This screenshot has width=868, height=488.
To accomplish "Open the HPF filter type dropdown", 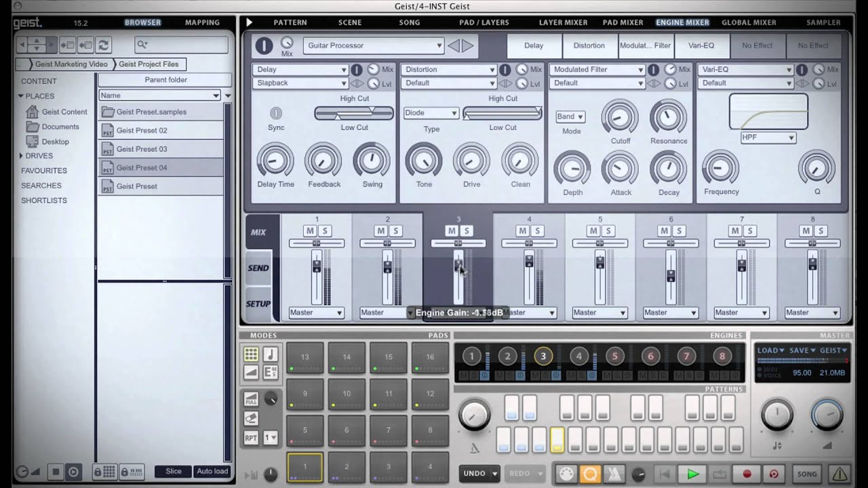I will click(x=768, y=138).
